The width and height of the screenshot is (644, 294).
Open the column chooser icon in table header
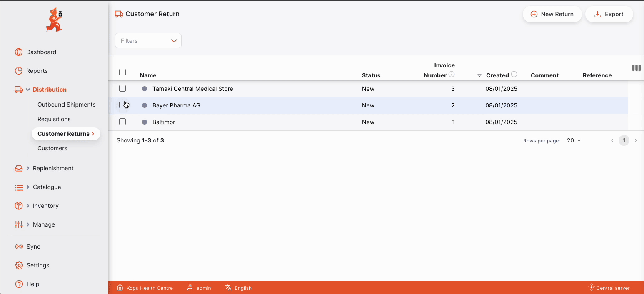[636, 68]
